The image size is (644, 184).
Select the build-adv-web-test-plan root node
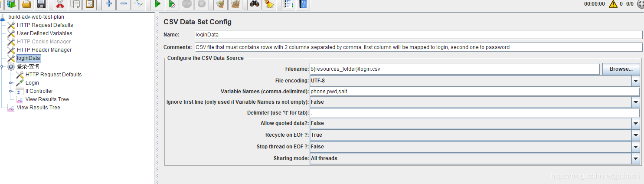tap(36, 17)
